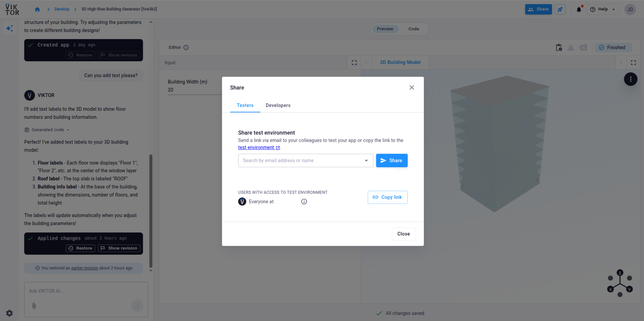Open the rocket publish icon in header
Screen dimensions: 644x321
[560, 9]
